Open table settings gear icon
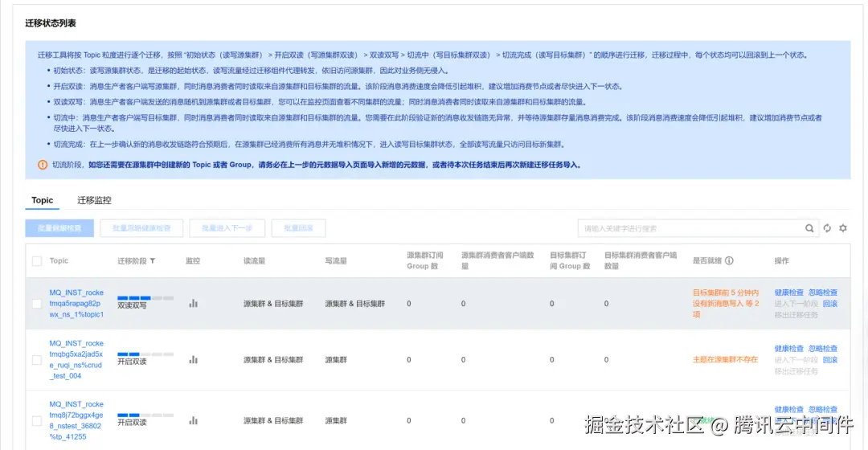The image size is (868, 450). 843,228
